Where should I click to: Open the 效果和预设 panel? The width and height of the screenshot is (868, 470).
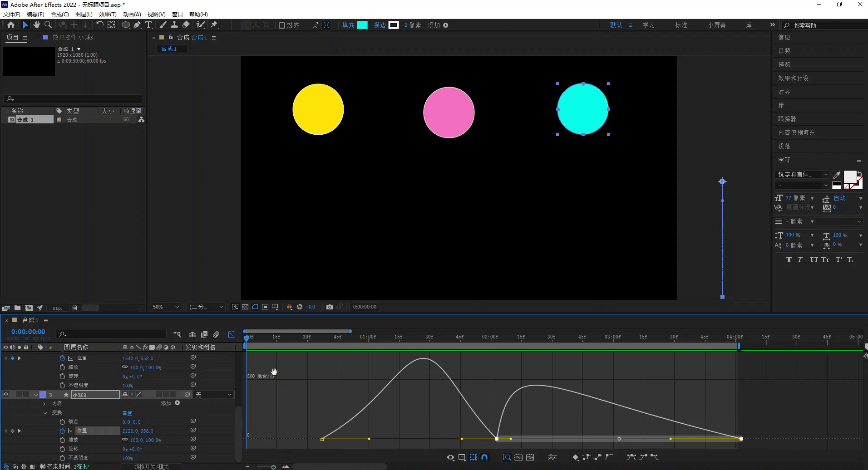pos(793,78)
